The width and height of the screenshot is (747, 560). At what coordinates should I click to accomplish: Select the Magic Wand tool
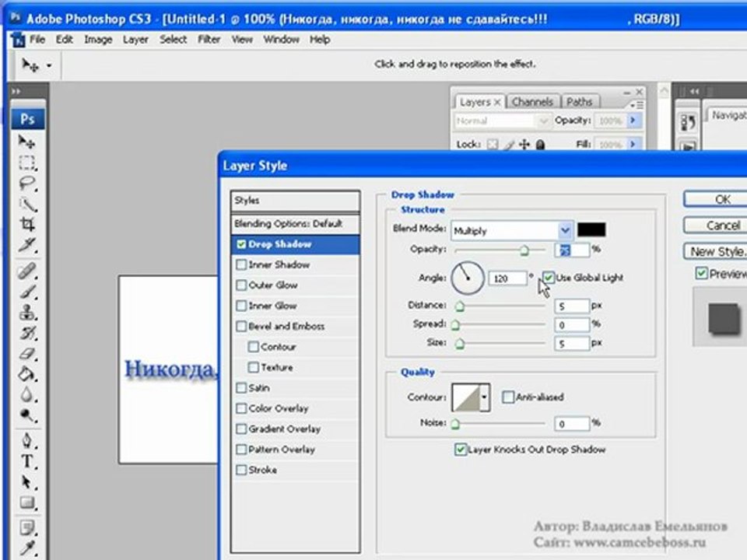[x=27, y=205]
